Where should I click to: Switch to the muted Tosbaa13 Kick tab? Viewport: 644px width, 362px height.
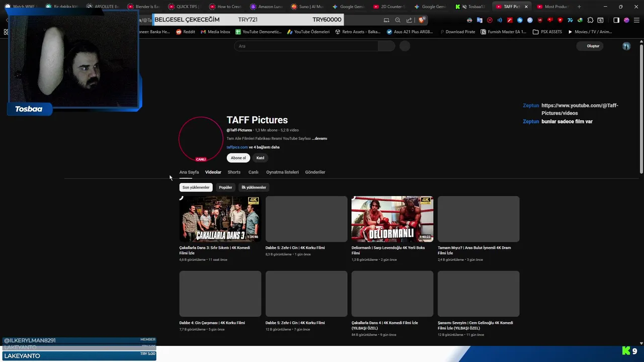coord(471,7)
